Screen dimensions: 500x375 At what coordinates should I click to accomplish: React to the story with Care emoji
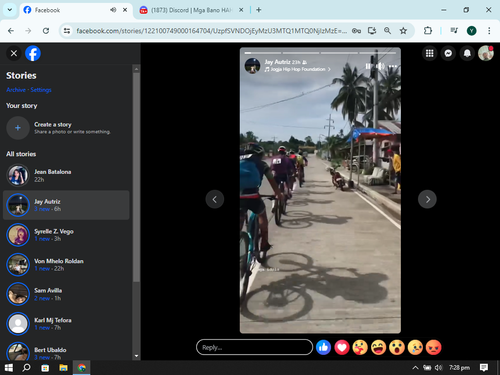pyautogui.click(x=360, y=348)
